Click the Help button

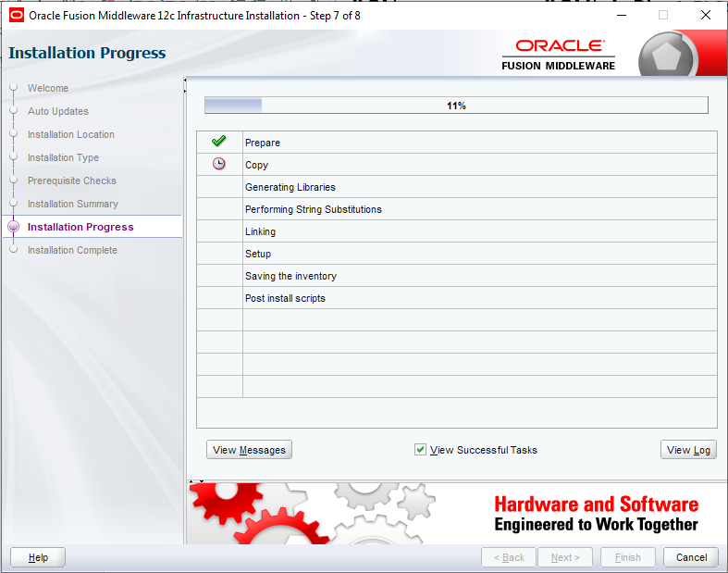[x=38, y=557]
